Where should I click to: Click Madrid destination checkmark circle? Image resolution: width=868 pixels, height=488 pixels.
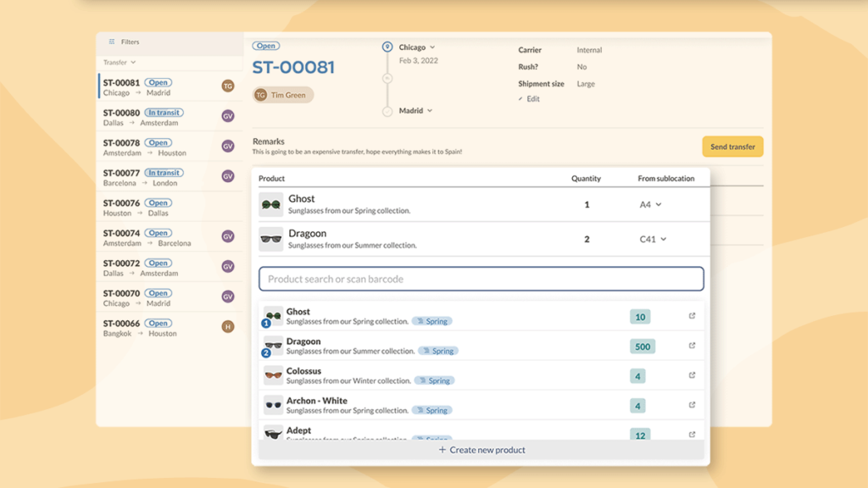pyautogui.click(x=387, y=111)
